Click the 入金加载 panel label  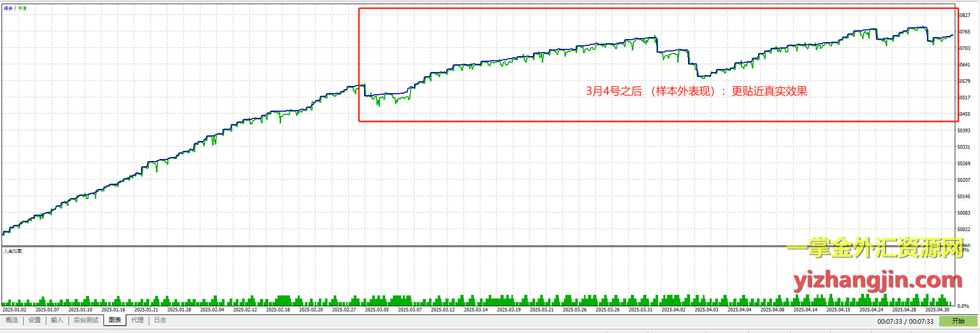point(13,251)
